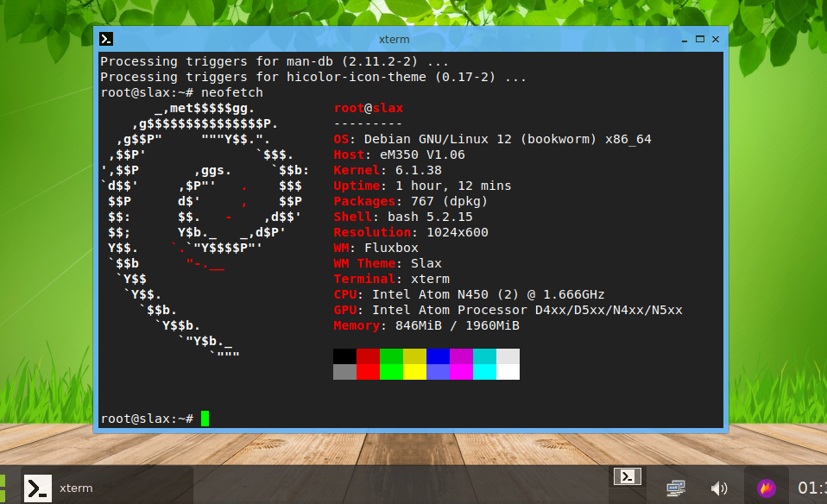This screenshot has width=827, height=504.
Task: Close the xterm window
Action: pyautogui.click(x=716, y=39)
